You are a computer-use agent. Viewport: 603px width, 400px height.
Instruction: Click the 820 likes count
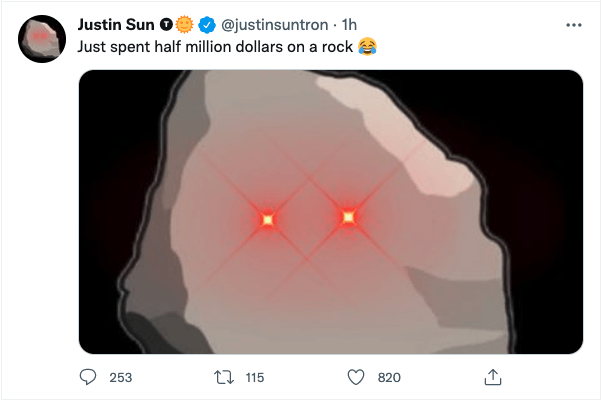(388, 377)
